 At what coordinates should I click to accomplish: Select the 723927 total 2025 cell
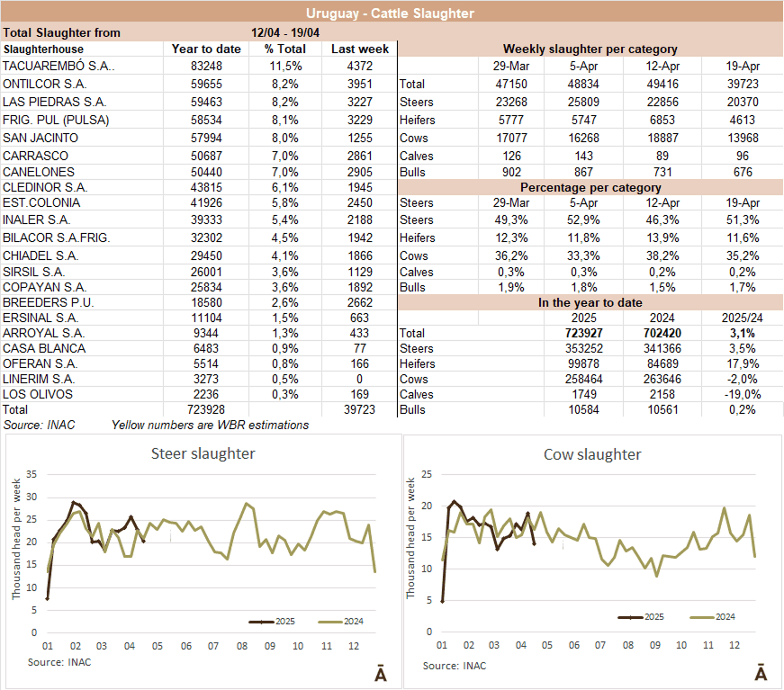point(585,334)
